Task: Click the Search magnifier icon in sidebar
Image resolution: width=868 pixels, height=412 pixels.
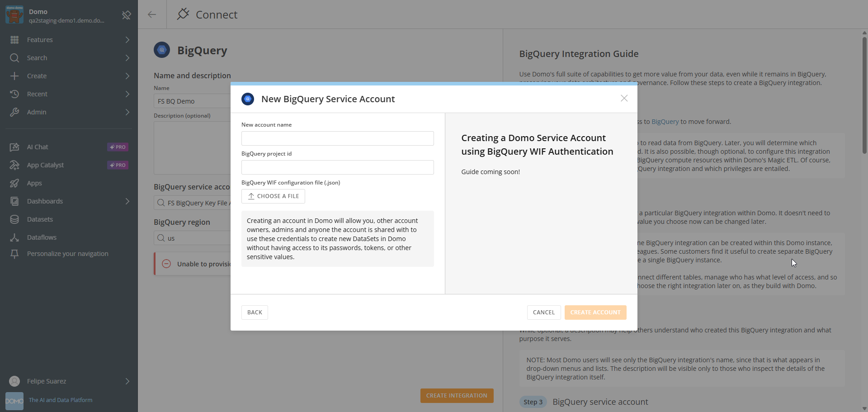Action: (x=14, y=58)
